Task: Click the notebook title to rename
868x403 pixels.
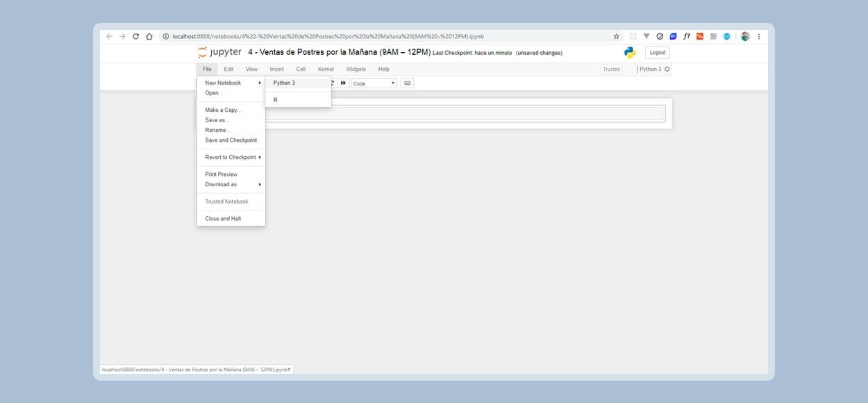Action: pos(338,53)
